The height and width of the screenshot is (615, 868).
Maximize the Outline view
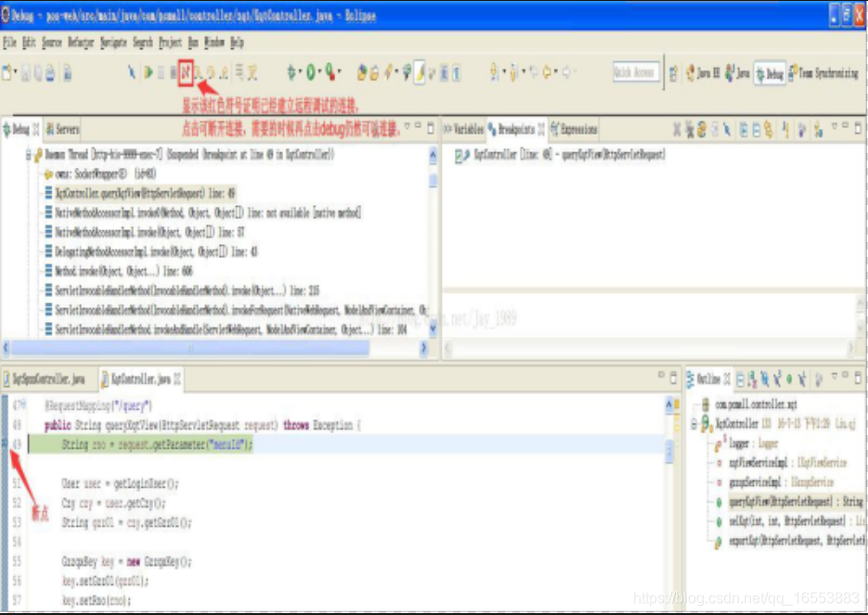pos(858,378)
